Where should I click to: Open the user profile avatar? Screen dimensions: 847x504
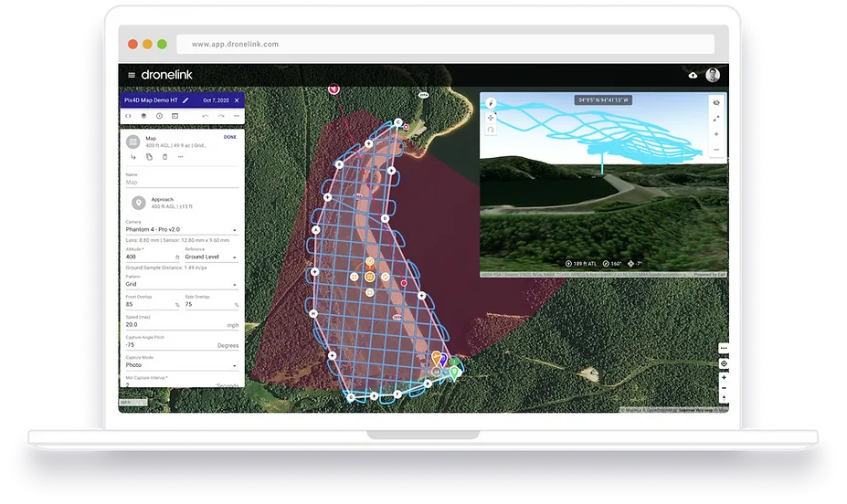click(x=713, y=75)
